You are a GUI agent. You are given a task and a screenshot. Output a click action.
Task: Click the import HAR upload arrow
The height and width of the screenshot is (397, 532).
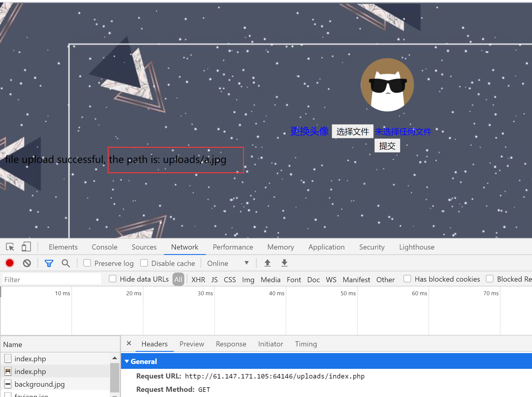[x=267, y=263]
